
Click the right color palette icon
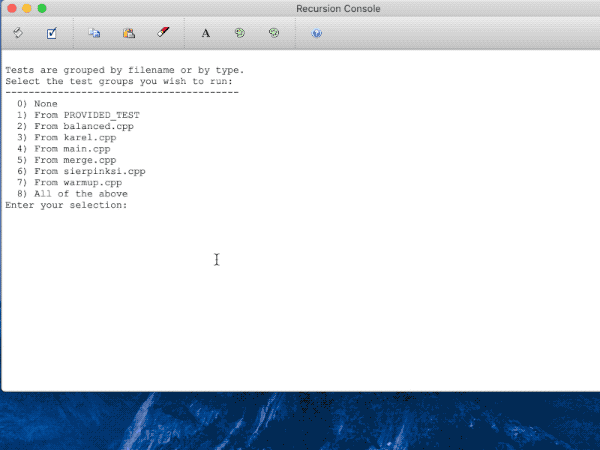pyautogui.click(x=274, y=33)
